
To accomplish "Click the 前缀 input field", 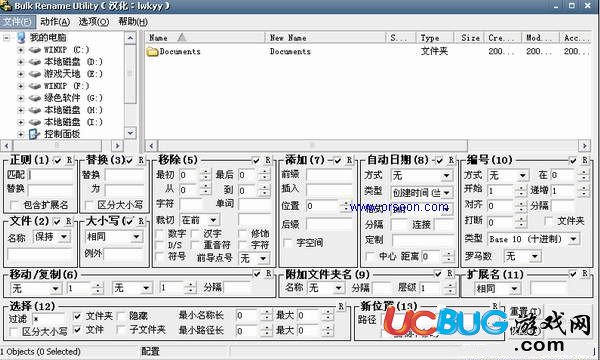I will click(x=330, y=174).
